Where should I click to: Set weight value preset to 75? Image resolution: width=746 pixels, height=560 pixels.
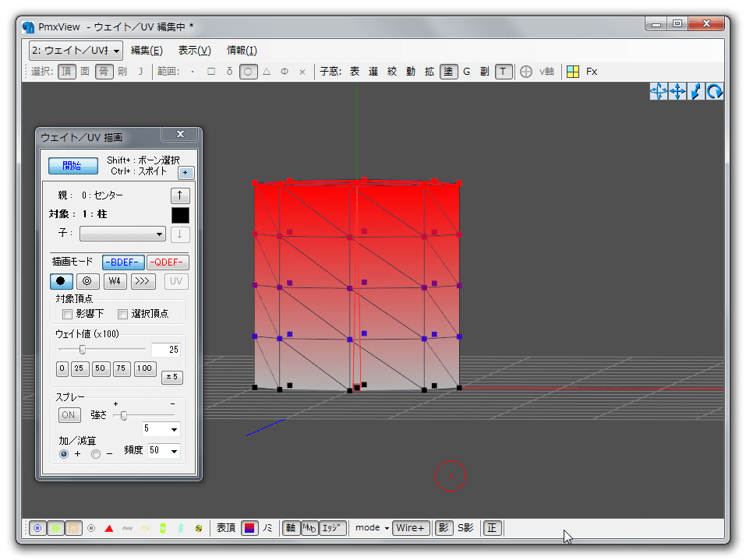tap(122, 368)
